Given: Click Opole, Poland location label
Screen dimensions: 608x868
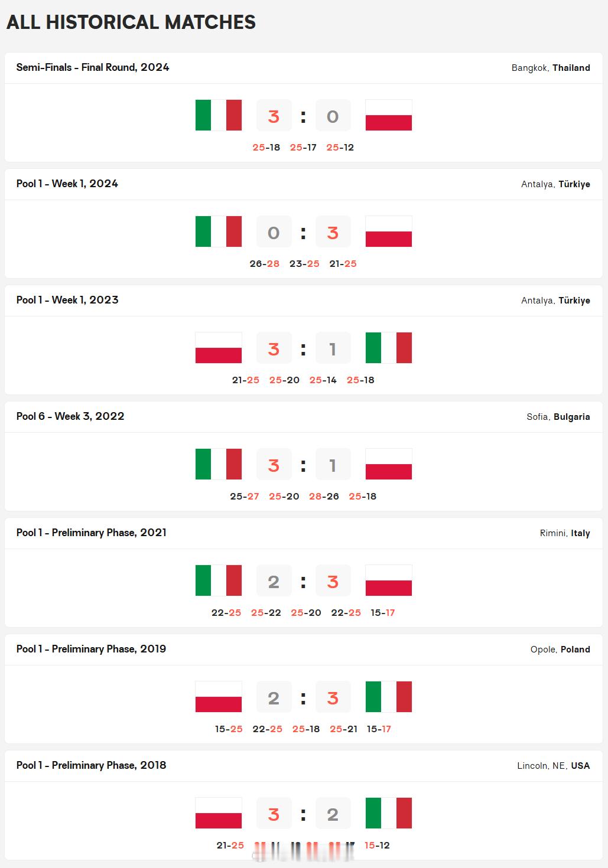Looking at the screenshot, I should click(560, 650).
